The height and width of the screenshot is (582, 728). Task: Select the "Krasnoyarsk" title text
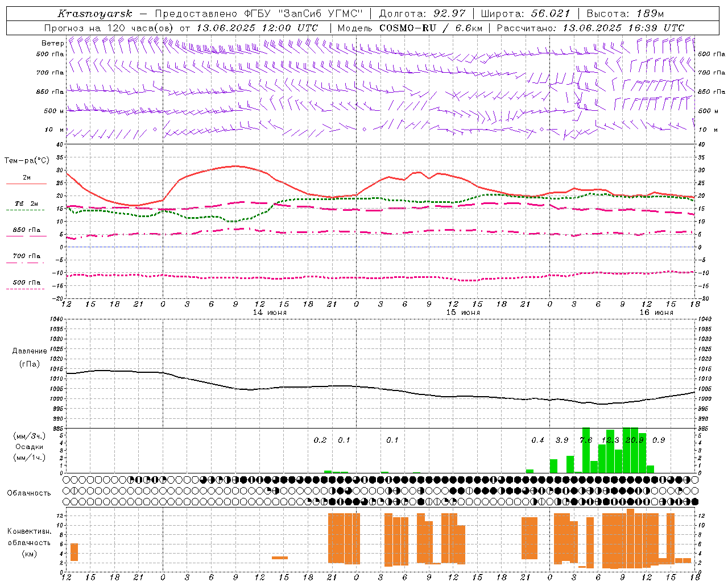95,14
